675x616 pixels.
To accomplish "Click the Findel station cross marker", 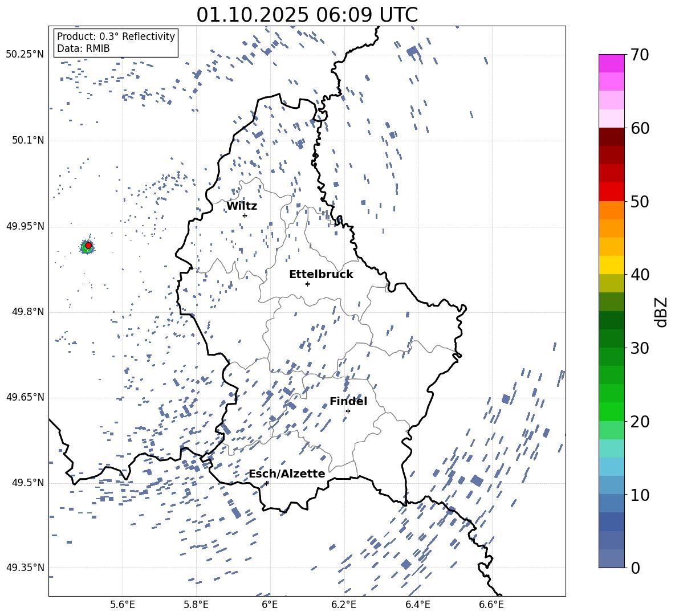I will click(348, 411).
